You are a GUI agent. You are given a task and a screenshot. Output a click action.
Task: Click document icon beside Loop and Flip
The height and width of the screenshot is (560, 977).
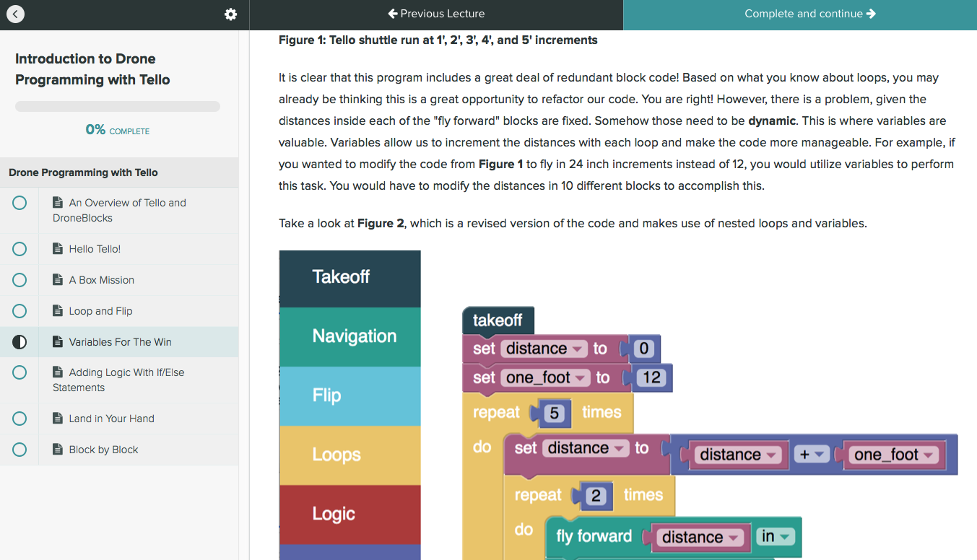tap(58, 311)
